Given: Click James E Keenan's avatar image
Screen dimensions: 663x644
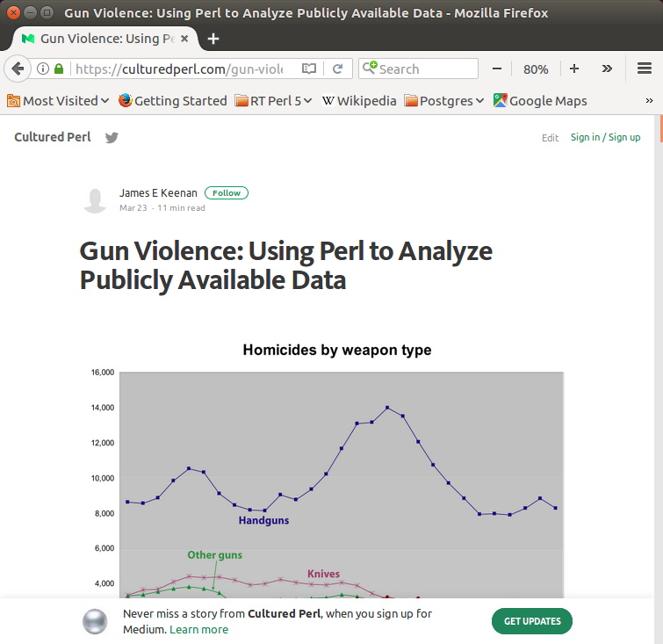Looking at the screenshot, I should pyautogui.click(x=95, y=200).
